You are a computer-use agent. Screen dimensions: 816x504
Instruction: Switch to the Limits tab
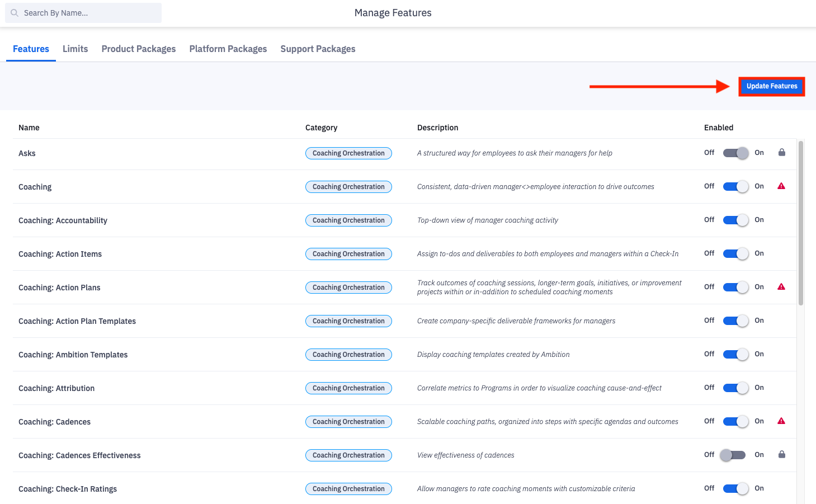click(x=75, y=49)
